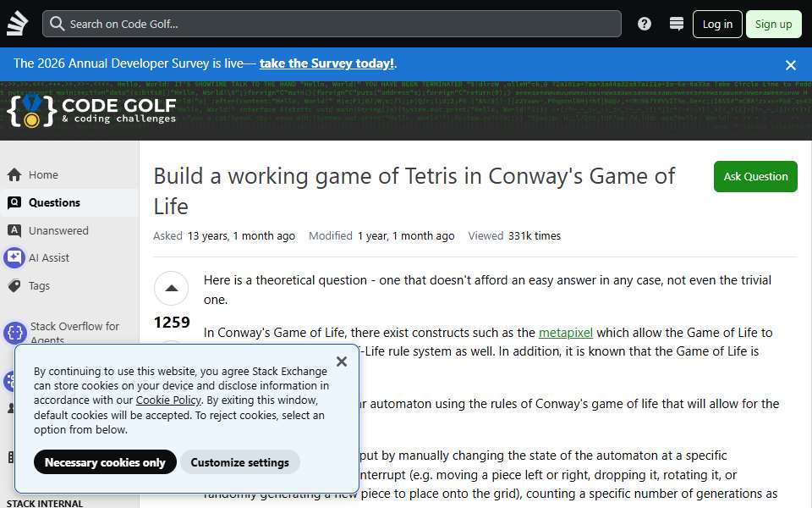
Task: Click the Stack Exchange logo icon
Action: point(17,24)
